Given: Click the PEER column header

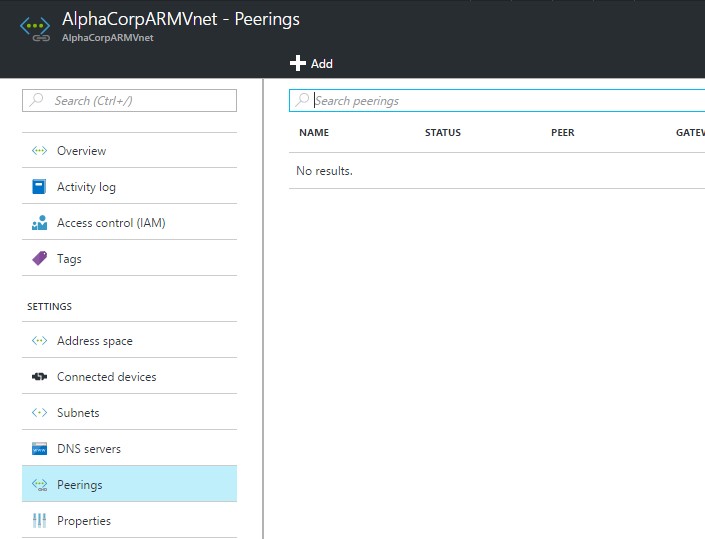Looking at the screenshot, I should point(563,133).
